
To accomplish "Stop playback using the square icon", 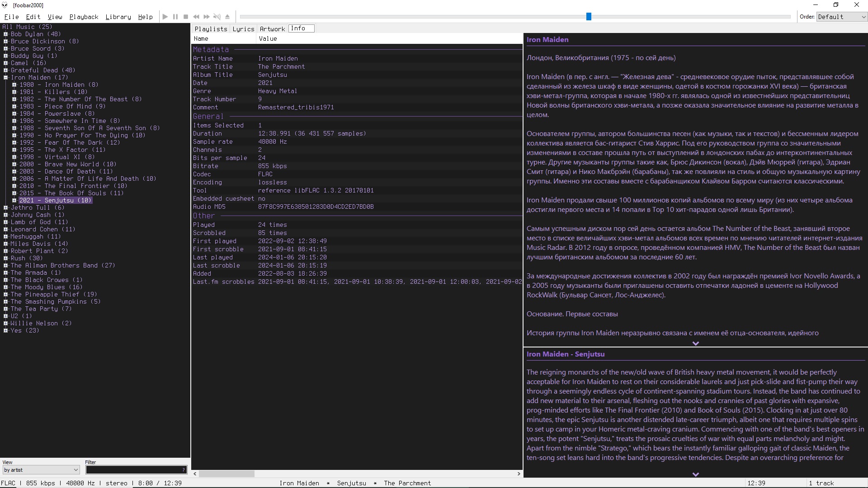I will pyautogui.click(x=186, y=17).
